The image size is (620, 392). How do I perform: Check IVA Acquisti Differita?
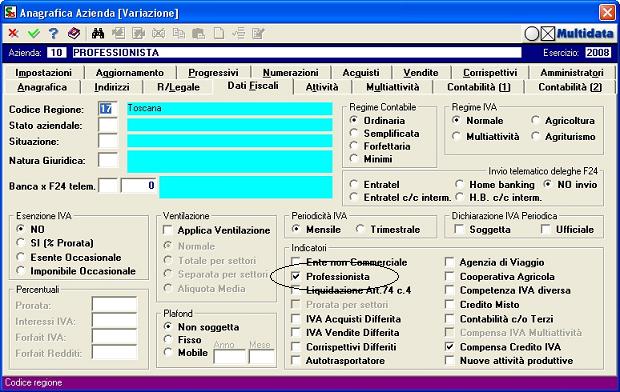[295, 318]
